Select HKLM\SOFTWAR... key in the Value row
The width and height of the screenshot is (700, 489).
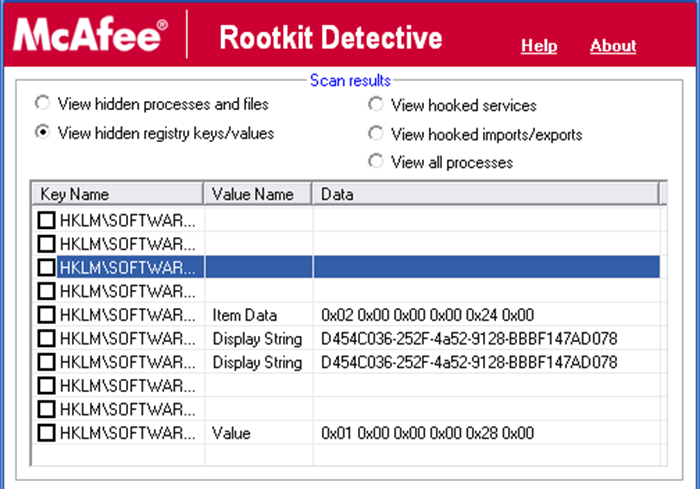128,433
